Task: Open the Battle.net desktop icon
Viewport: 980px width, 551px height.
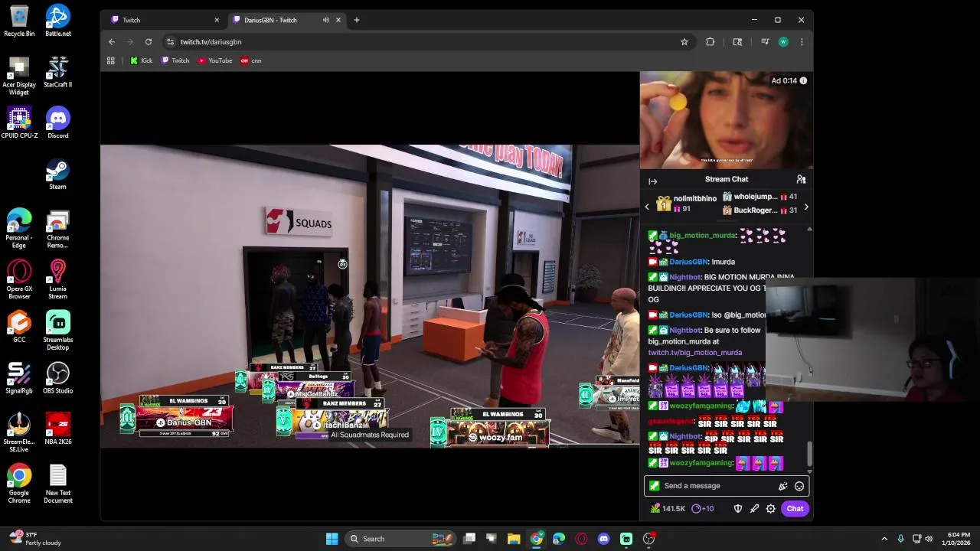Action: 57,21
